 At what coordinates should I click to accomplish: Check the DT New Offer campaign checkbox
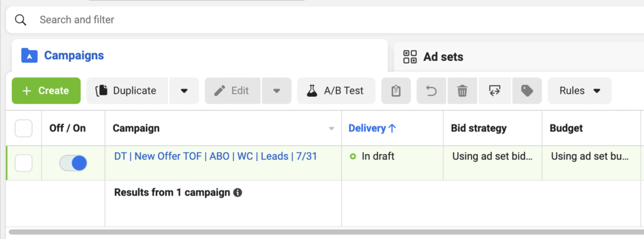(23, 163)
